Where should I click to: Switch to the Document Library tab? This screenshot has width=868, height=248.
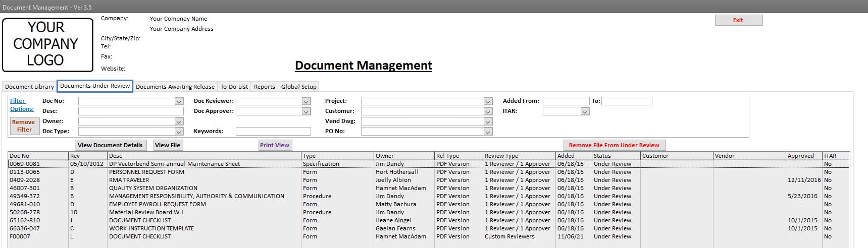coord(29,87)
